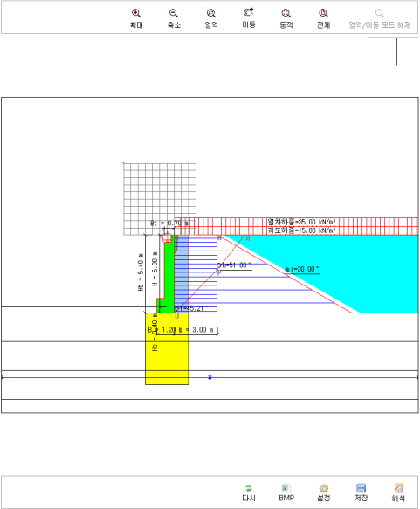Click 영역/이동 모드 해제 to exit mode

coord(380,19)
